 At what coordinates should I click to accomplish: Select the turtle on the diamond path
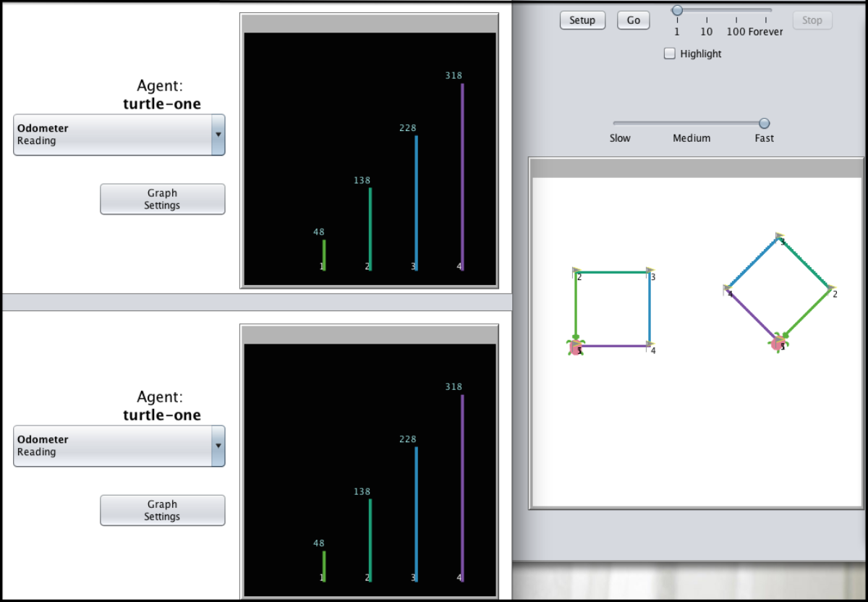pos(780,343)
